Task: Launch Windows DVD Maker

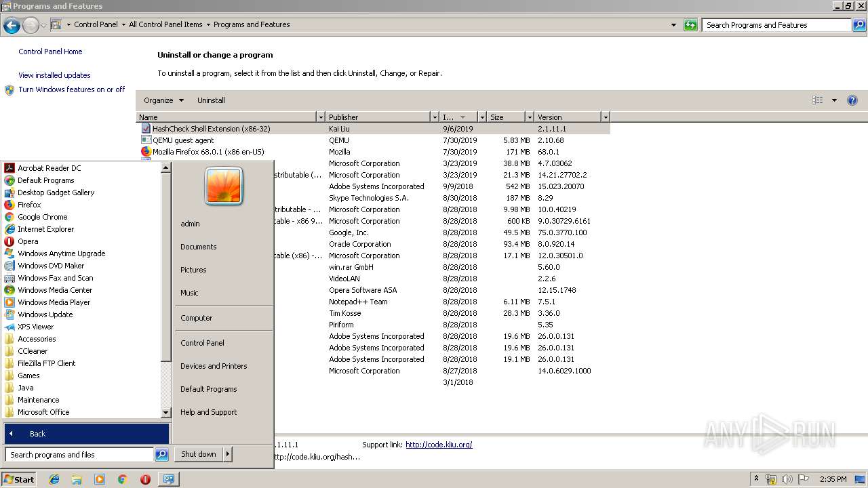Action: 51,266
